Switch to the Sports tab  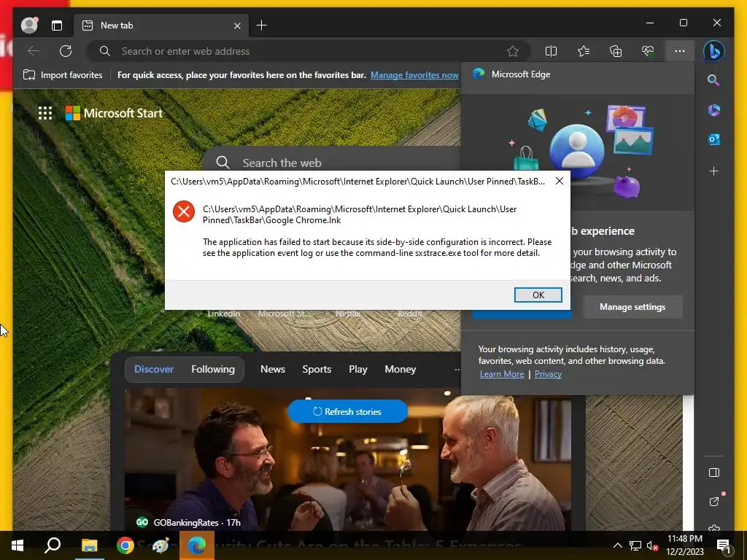pos(317,369)
